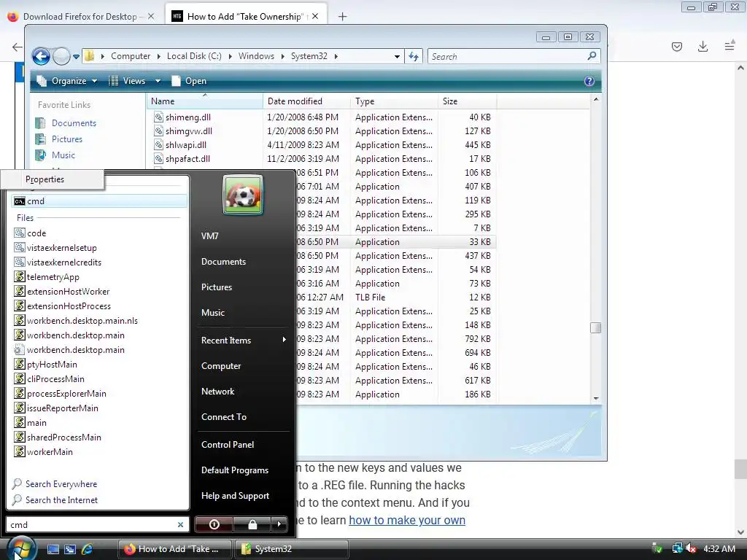Click the lock button in Start menu
Screen dimensions: 747x560
[x=252, y=524]
